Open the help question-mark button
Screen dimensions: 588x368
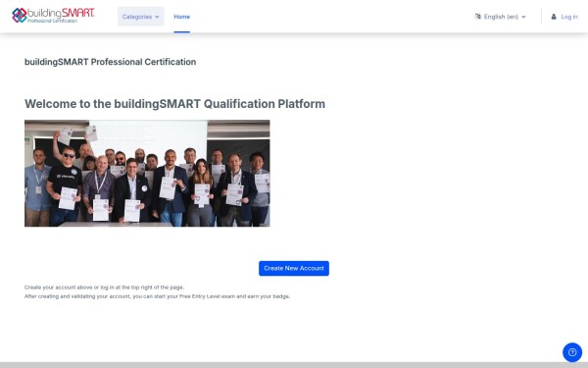pyautogui.click(x=572, y=352)
